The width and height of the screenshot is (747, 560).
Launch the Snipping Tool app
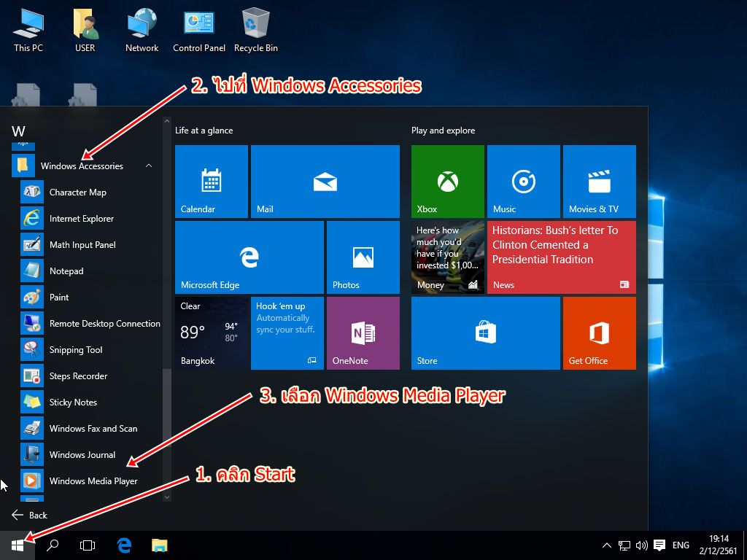tap(75, 350)
